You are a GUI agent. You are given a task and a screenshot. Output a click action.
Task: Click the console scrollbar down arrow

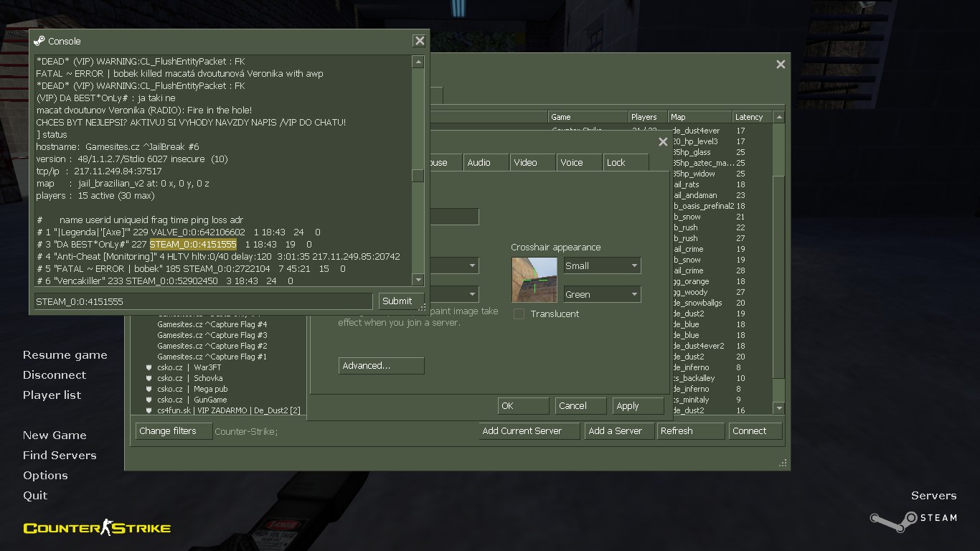coord(418,280)
